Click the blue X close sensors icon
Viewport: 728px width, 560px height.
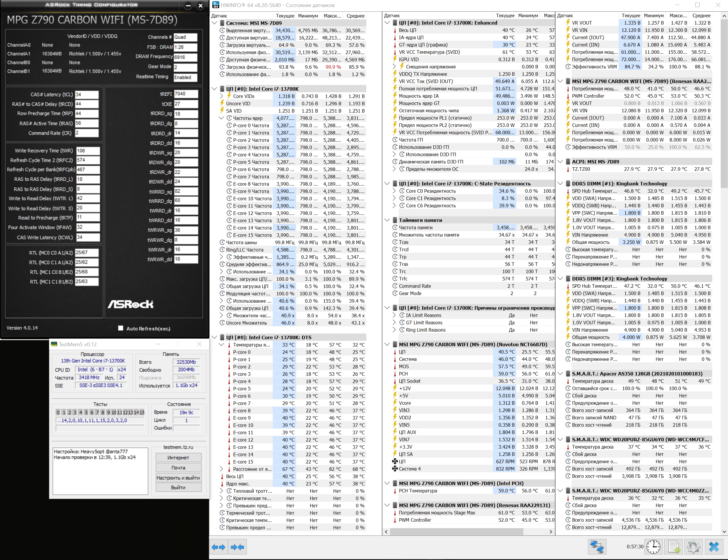pos(714,547)
